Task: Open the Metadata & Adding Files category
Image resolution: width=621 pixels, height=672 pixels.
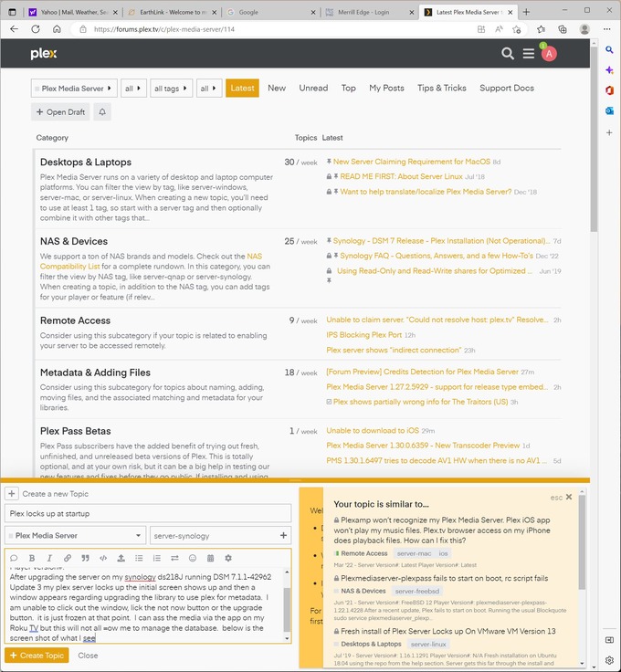Action: (x=95, y=373)
